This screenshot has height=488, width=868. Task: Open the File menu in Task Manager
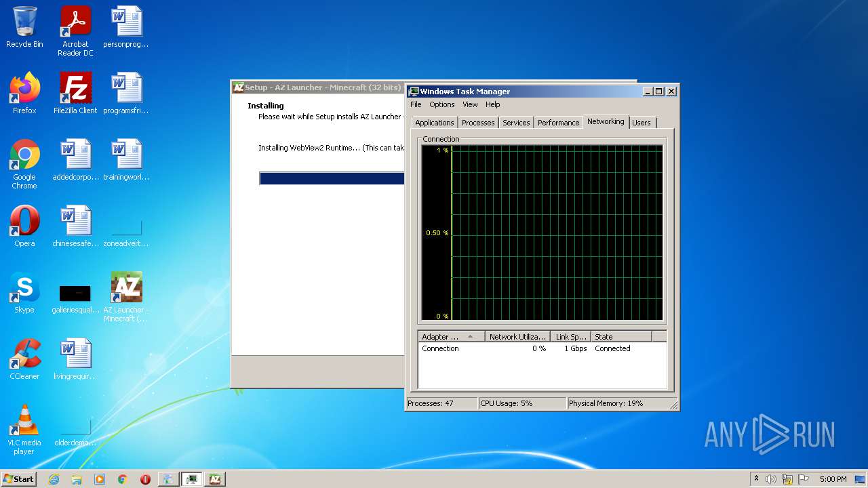416,104
